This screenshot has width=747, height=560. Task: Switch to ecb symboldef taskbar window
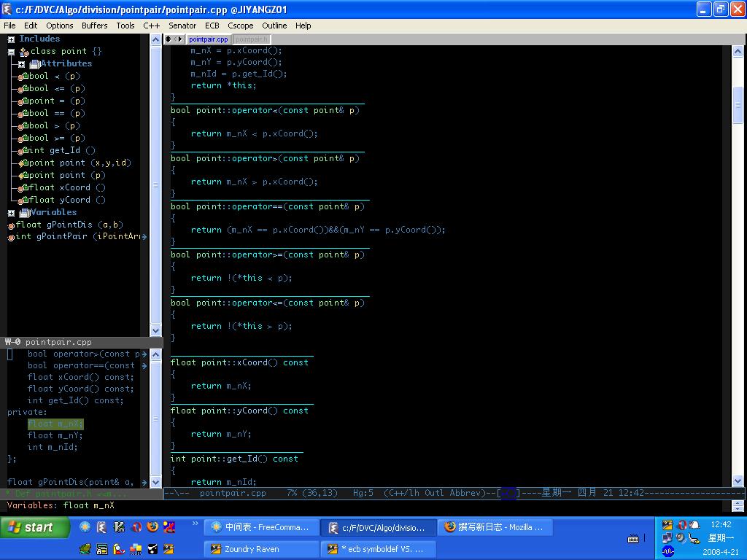[379, 549]
